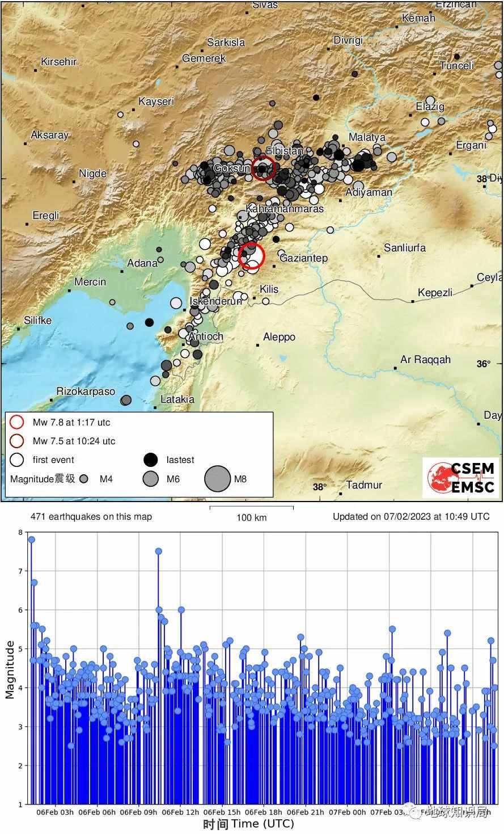Click the Aleppo city label

(x=279, y=337)
